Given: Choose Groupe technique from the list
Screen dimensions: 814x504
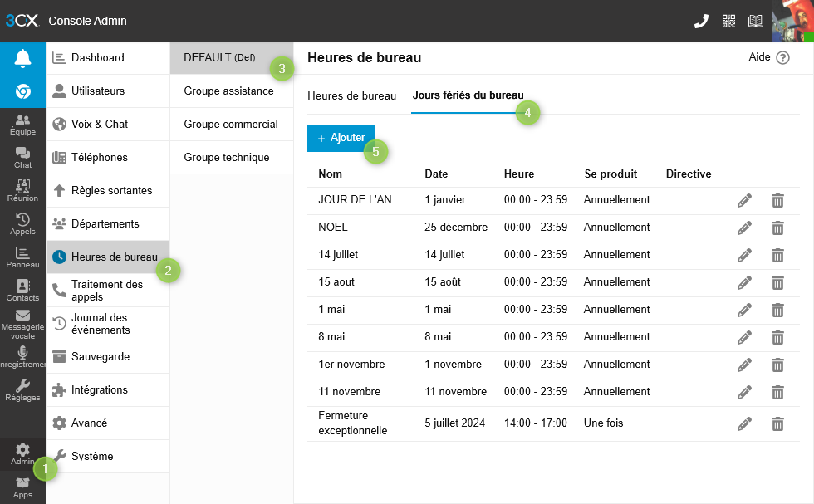Looking at the screenshot, I should click(227, 157).
